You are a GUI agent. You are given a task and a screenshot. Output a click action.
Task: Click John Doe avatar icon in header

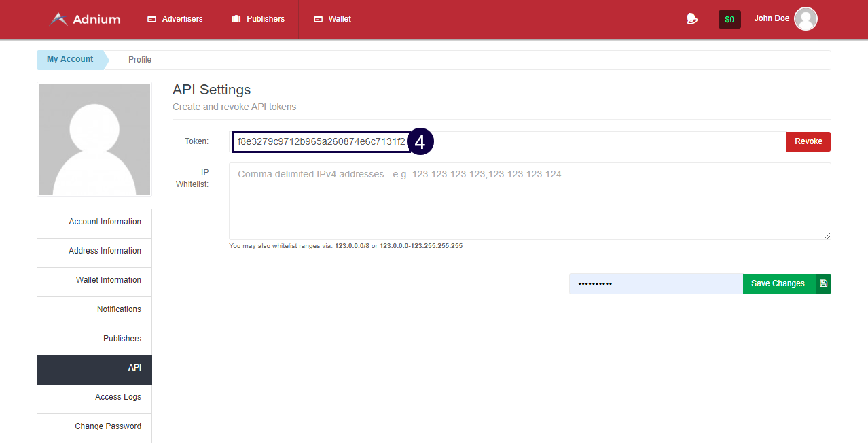[806, 19]
